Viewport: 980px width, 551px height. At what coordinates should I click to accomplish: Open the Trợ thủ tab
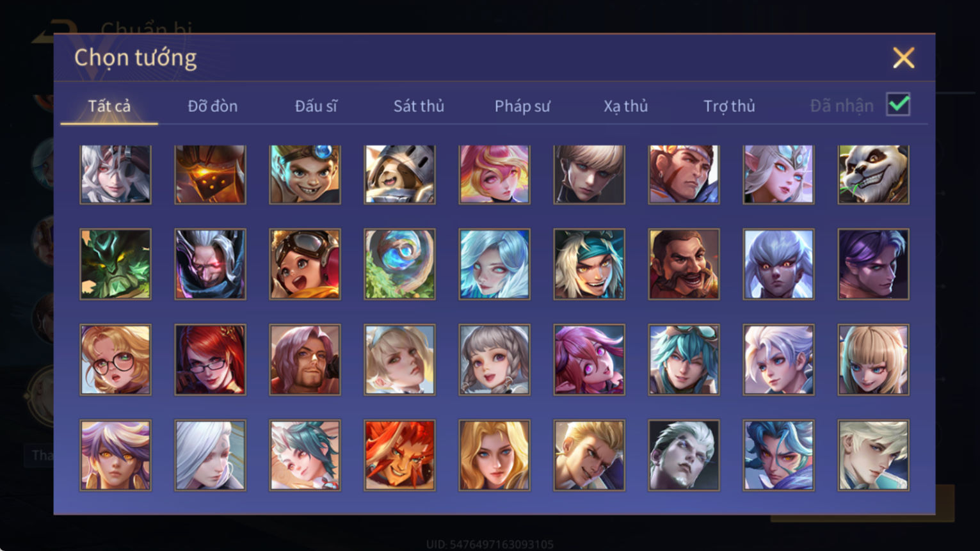(x=729, y=106)
